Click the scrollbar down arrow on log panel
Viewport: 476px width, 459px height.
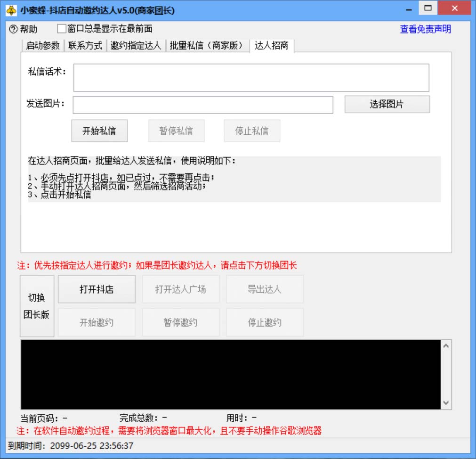(445, 403)
